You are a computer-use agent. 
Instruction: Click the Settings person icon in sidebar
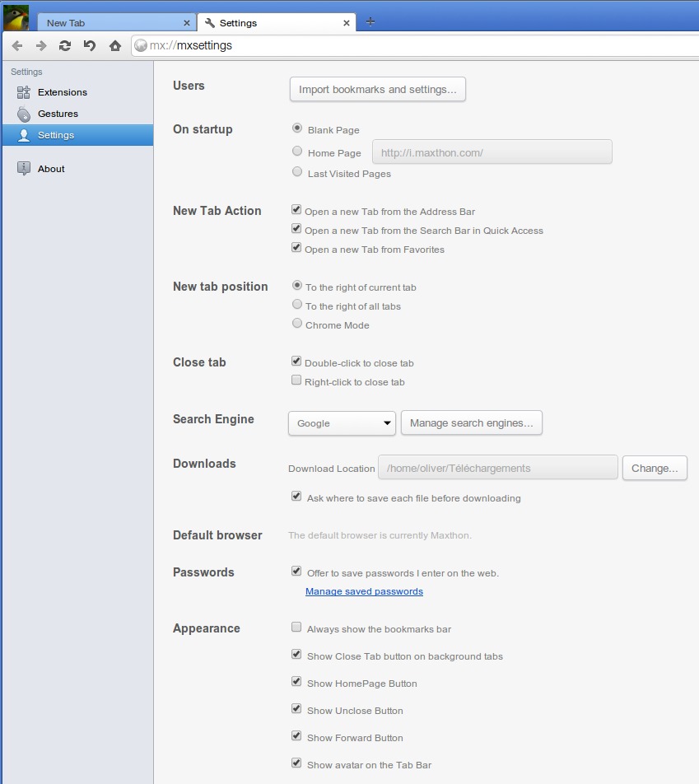click(x=24, y=135)
